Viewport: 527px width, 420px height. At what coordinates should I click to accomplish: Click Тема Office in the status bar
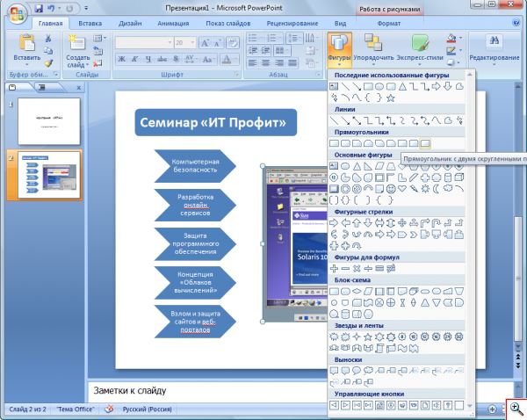(x=75, y=409)
